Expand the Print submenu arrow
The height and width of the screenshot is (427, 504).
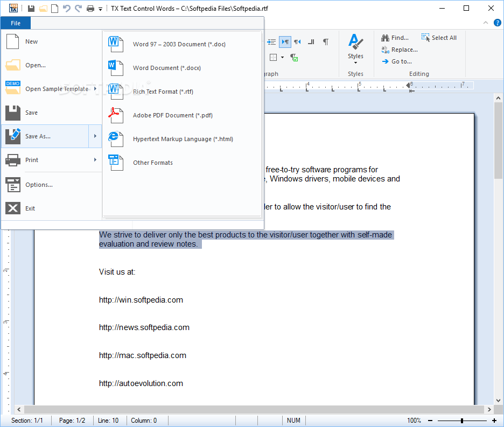click(95, 160)
